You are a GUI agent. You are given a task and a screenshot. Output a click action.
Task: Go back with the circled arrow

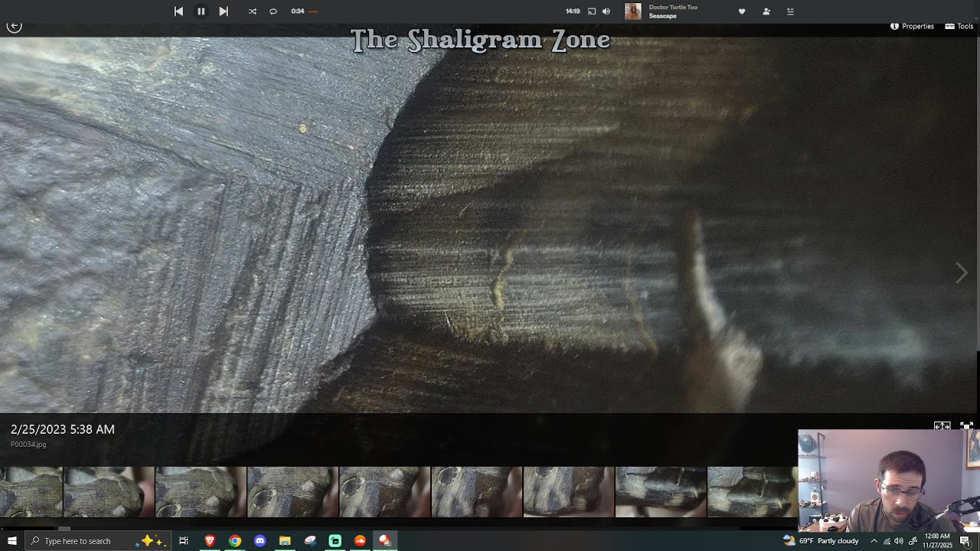14,26
